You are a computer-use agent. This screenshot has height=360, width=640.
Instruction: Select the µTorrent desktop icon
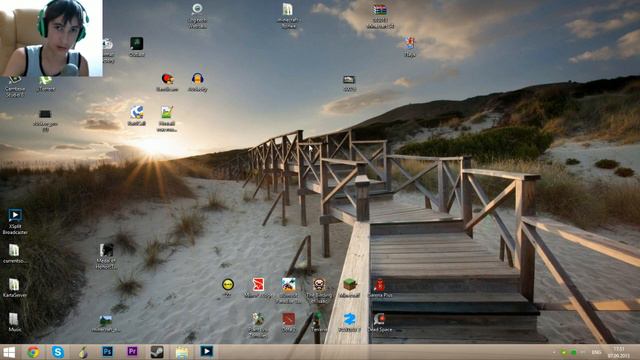pos(45,84)
